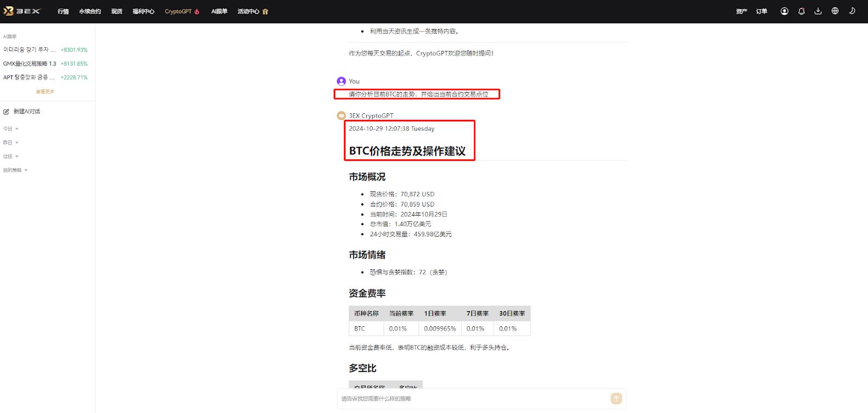Click the 现货价格: 70,872 USD line
This screenshot has width=868, height=413.
coord(402,194)
